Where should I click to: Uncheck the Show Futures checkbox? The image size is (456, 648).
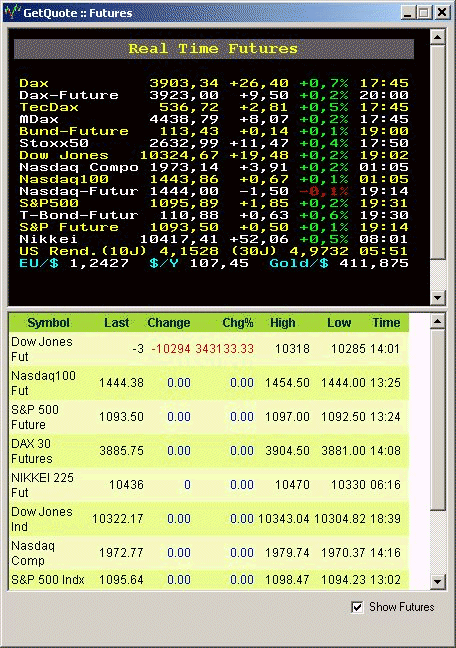tap(357, 607)
